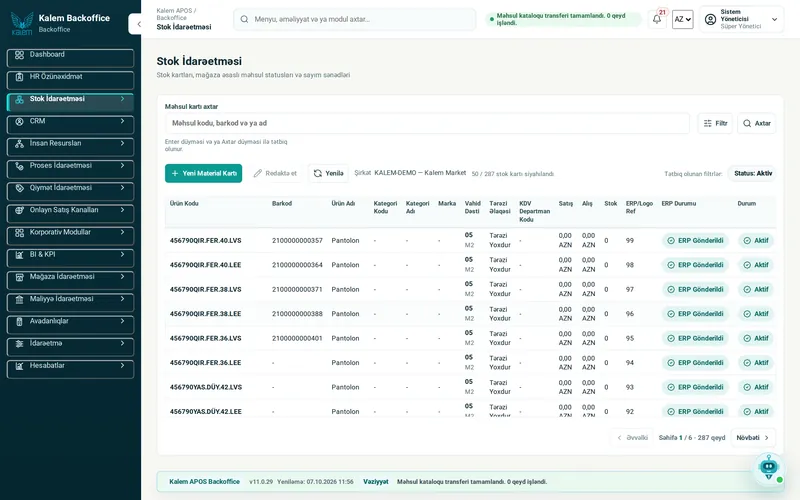Click the Status: Aktiv filter chip
Screen dimensions: 800x500
tap(753, 173)
